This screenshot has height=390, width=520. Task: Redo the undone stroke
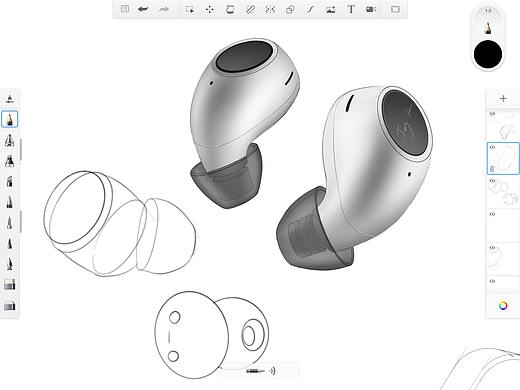tap(164, 9)
